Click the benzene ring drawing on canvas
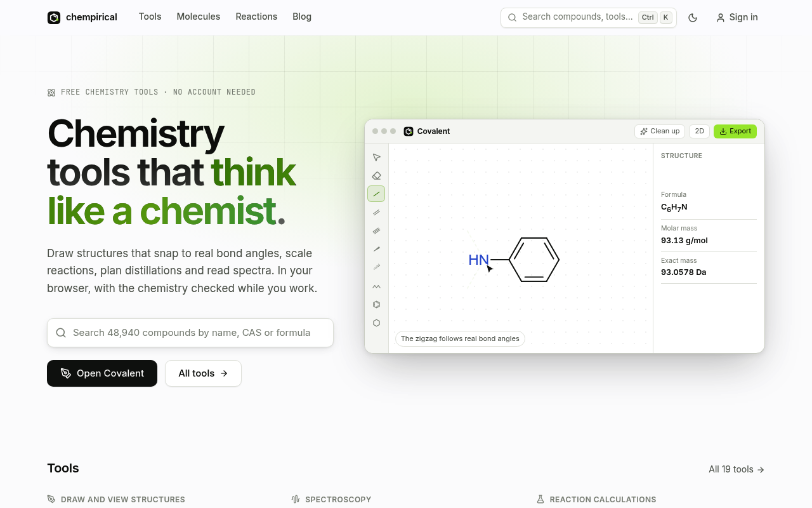 tap(534, 260)
